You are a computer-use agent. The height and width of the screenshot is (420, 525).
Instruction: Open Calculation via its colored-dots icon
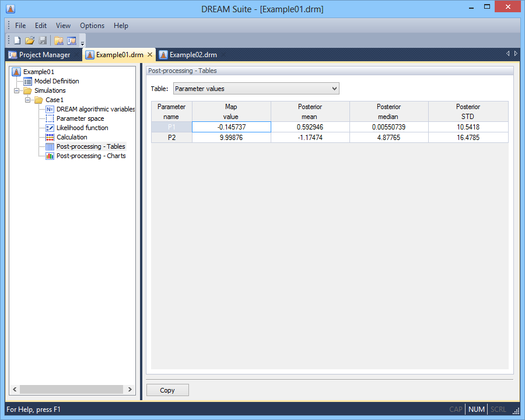point(50,137)
